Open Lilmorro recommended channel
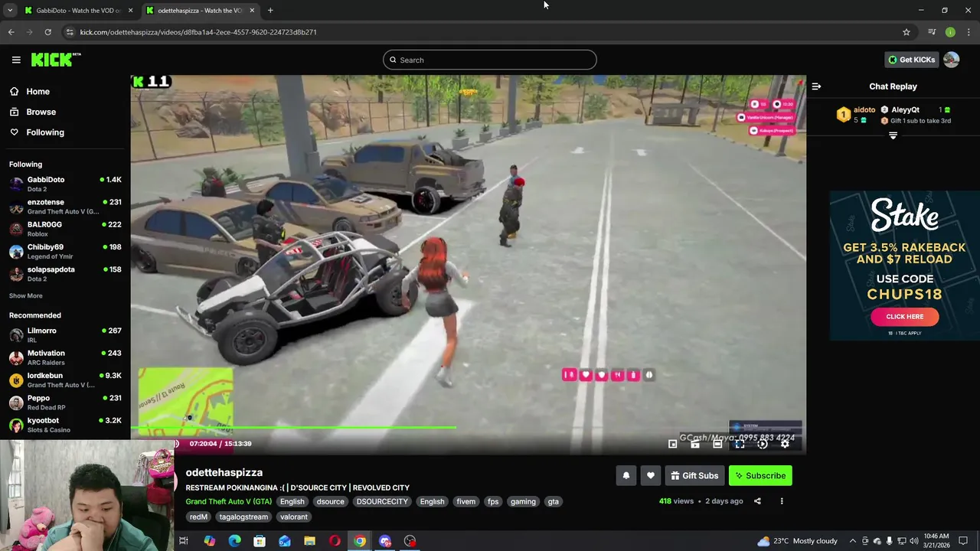Viewport: 980px width, 551px height. [x=65, y=335]
